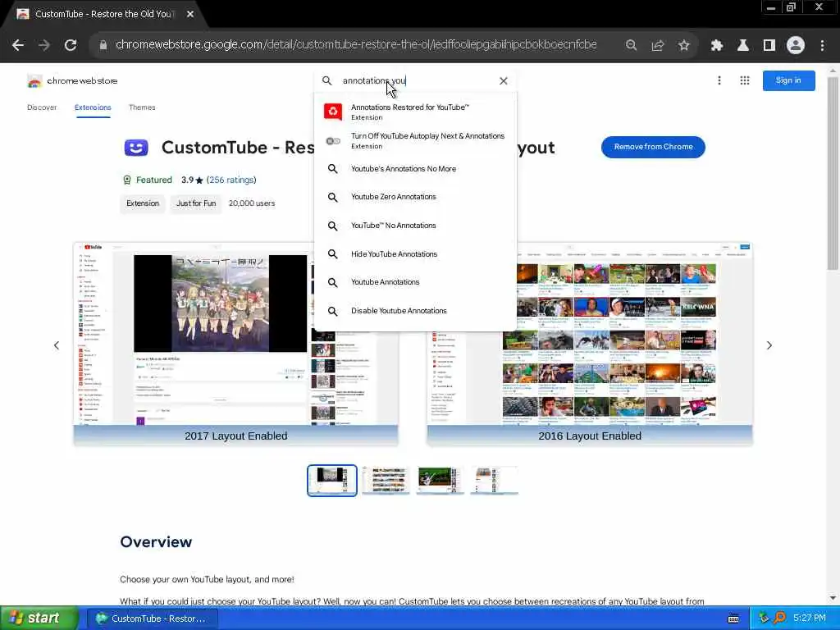This screenshot has width=840, height=630.
Task: Open the Chrome three-dot menu
Action: 822,45
